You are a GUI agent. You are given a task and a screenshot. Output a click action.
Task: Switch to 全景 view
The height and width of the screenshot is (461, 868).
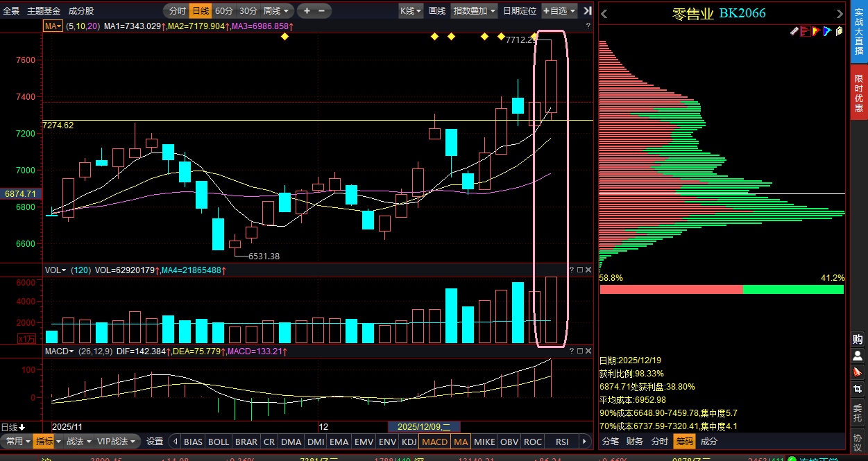click(x=11, y=10)
